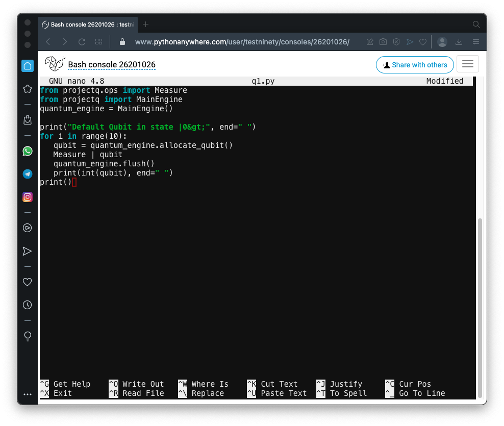Screen dimensions: 504x426
Task: Open the shopping bag sidebar icon
Action: (28, 120)
